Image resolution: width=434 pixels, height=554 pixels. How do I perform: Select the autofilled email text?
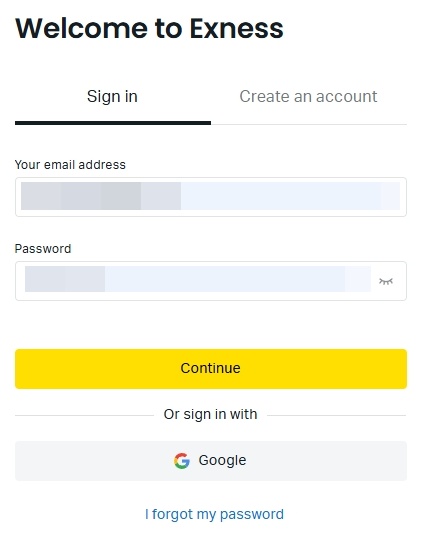(x=101, y=196)
